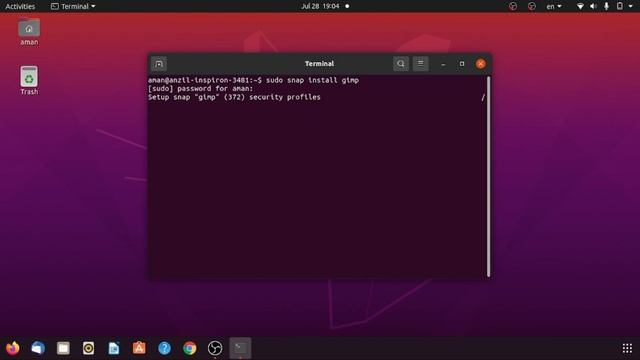
Task: Click the 'sudo snap install gimp' command line
Action: [253, 80]
